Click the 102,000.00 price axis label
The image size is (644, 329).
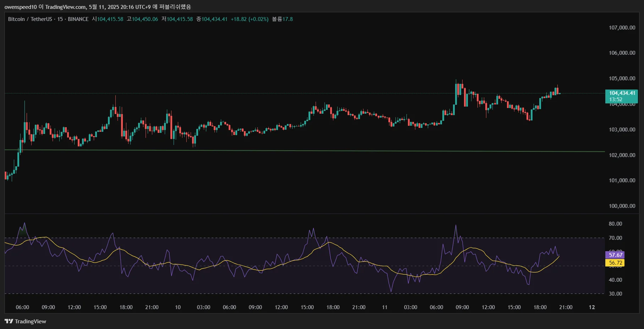tap(622, 155)
